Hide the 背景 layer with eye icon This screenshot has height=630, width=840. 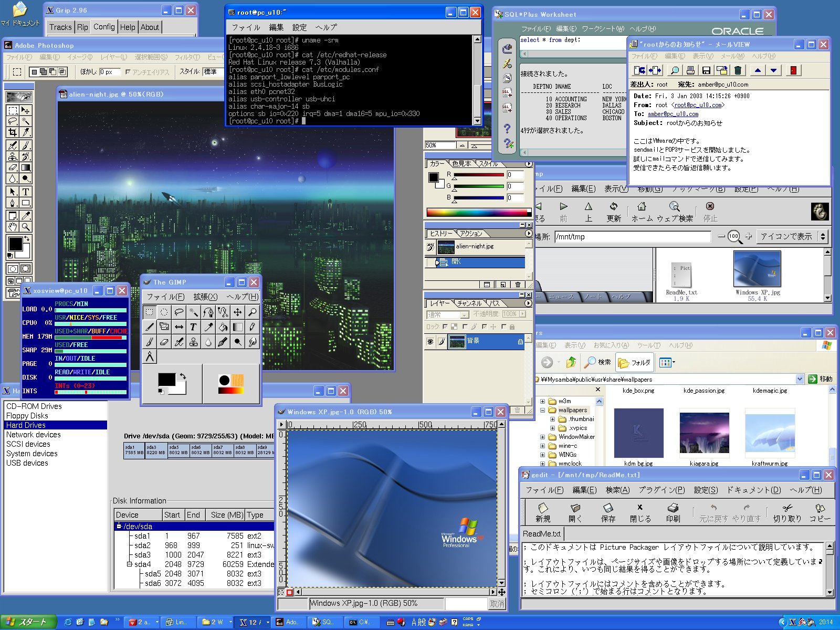[430, 342]
